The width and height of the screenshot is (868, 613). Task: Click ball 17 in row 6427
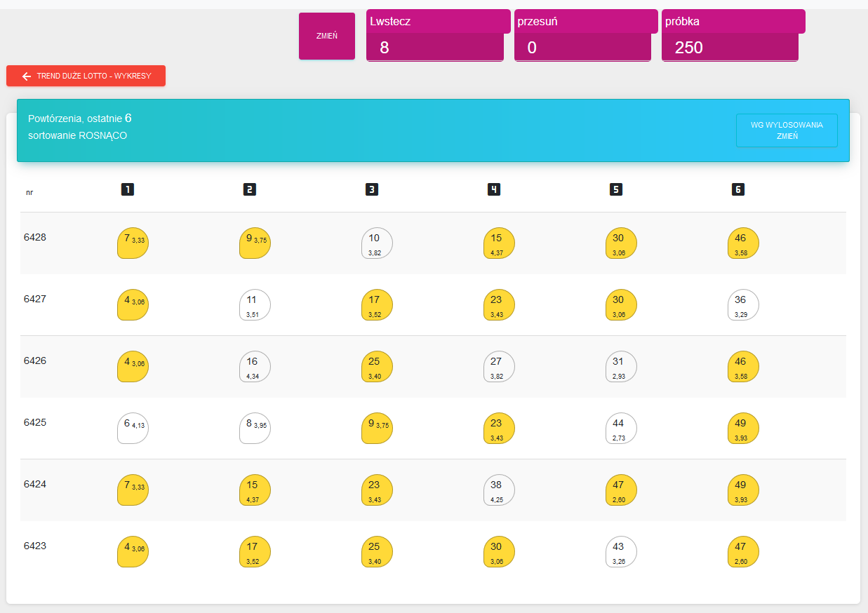(377, 304)
